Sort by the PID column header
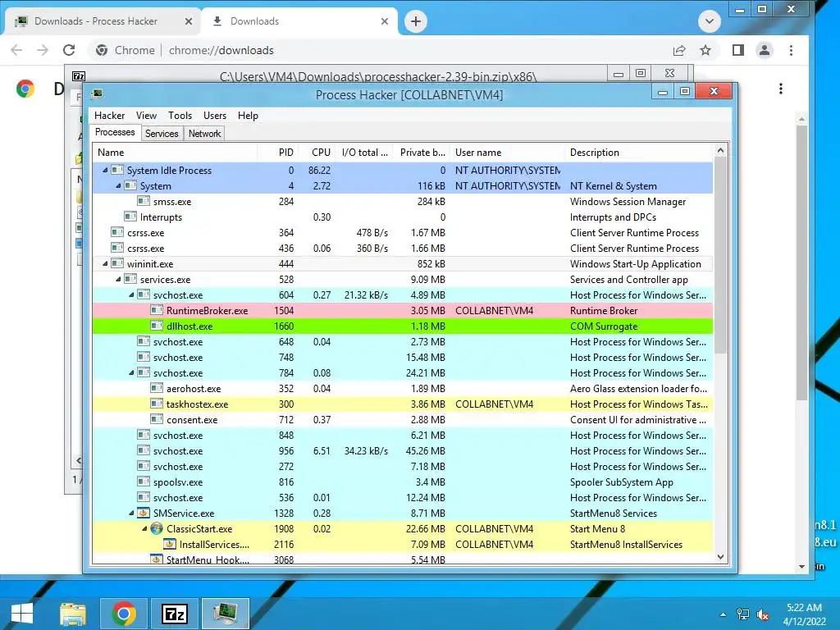 [x=278, y=152]
